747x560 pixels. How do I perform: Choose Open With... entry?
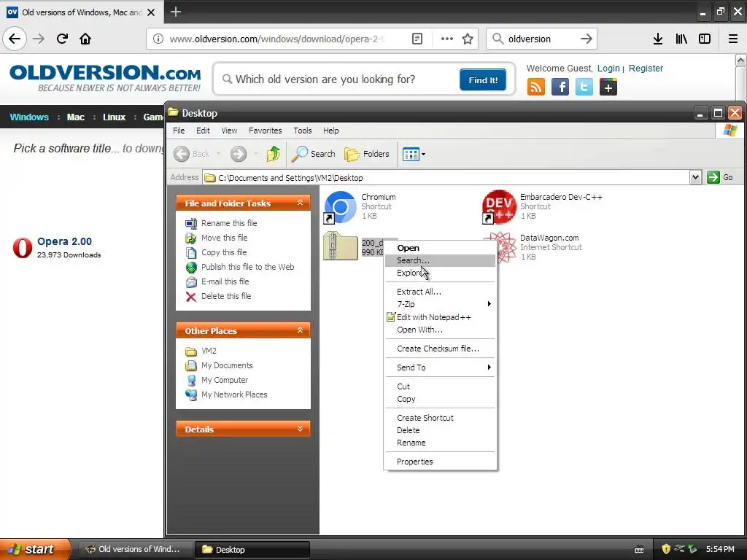(440, 330)
